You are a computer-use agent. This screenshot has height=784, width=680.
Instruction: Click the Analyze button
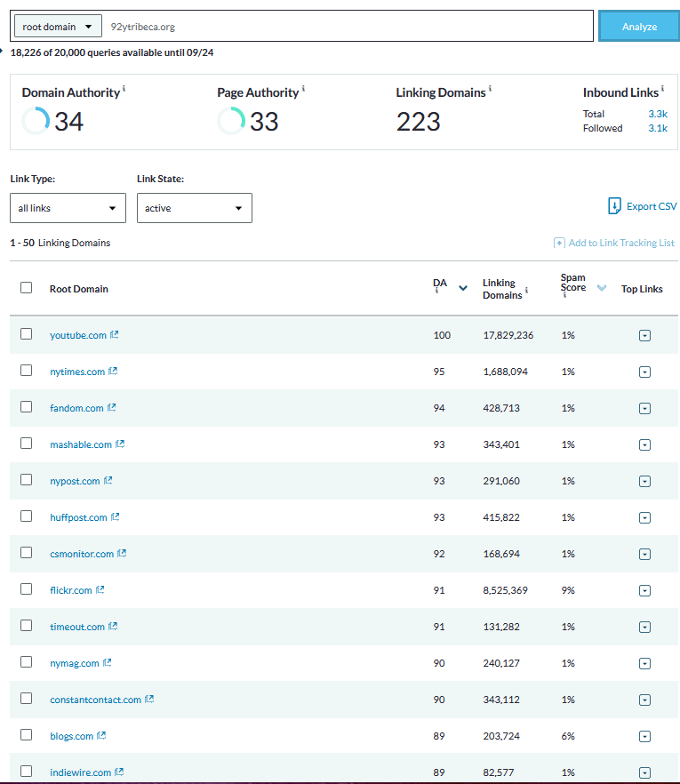point(639,27)
